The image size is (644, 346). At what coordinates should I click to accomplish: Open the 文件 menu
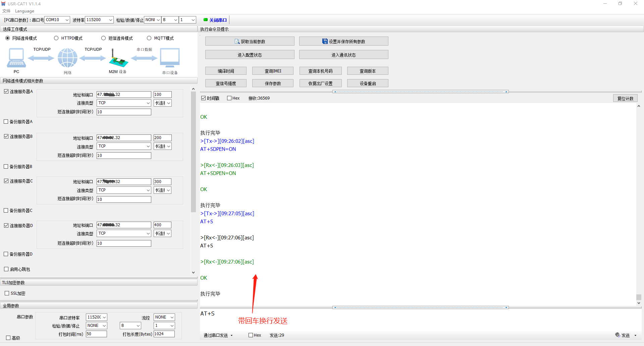click(6, 11)
